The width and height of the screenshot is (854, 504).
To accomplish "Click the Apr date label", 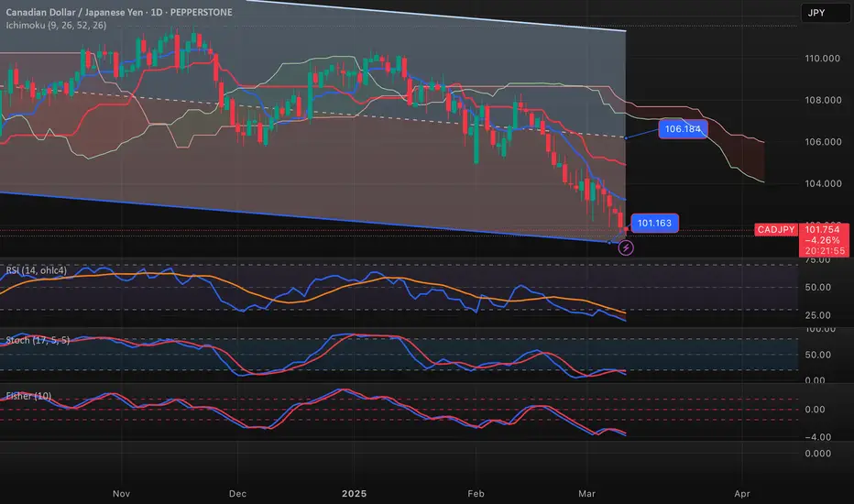I will tap(742, 494).
